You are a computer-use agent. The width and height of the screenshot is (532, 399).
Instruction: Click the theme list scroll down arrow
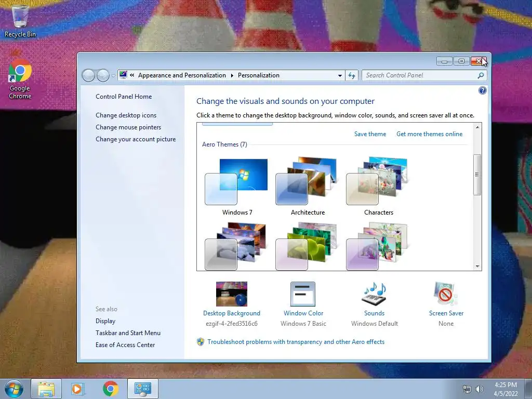477,267
